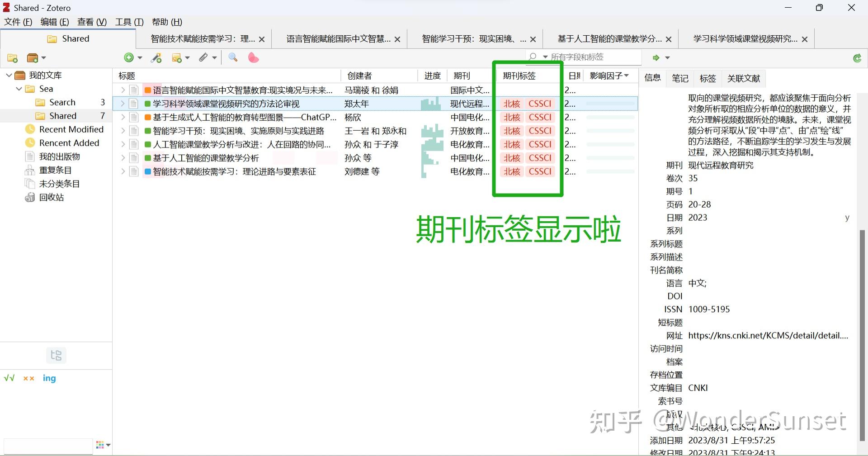
Task: Sort by 期刊标签 column header
Action: click(x=528, y=76)
